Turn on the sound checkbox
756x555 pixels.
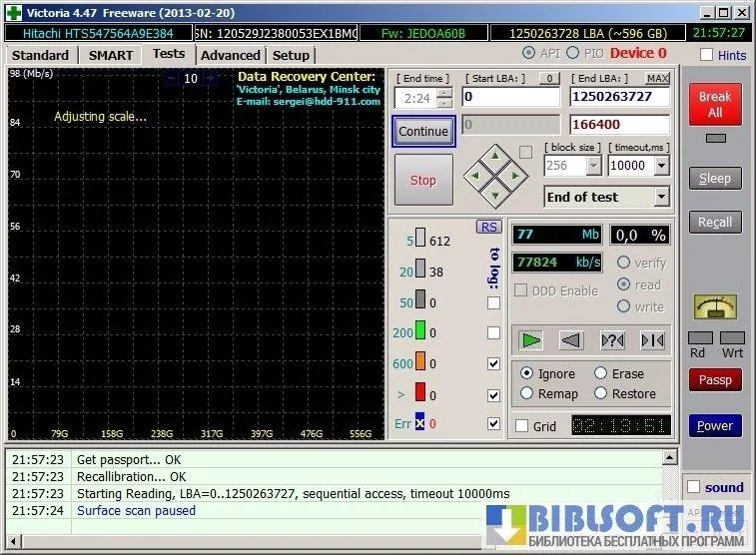694,487
